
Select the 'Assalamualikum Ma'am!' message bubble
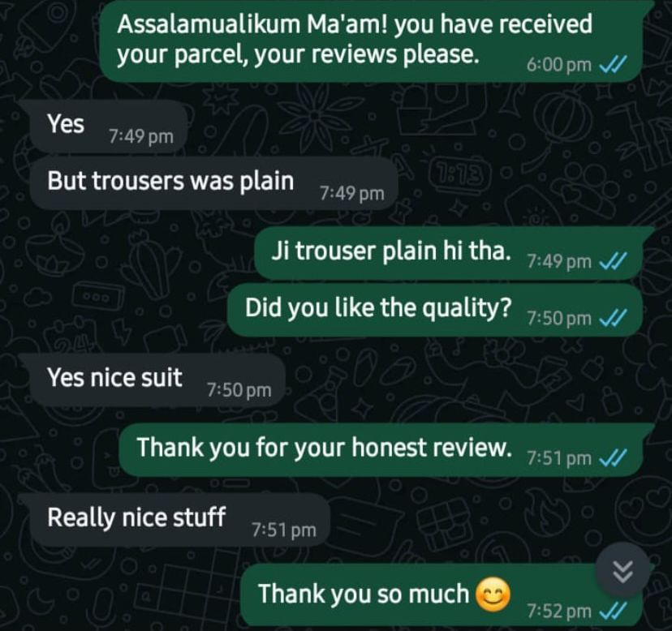(371, 41)
